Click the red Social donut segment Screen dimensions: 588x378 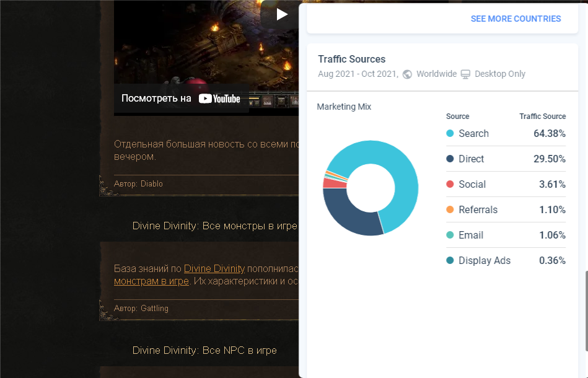(x=334, y=183)
